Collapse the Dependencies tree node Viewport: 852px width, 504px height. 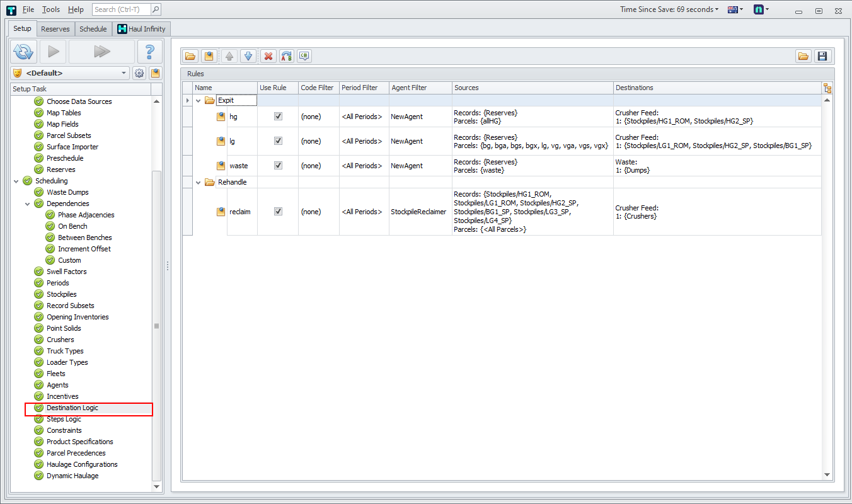[x=28, y=203]
